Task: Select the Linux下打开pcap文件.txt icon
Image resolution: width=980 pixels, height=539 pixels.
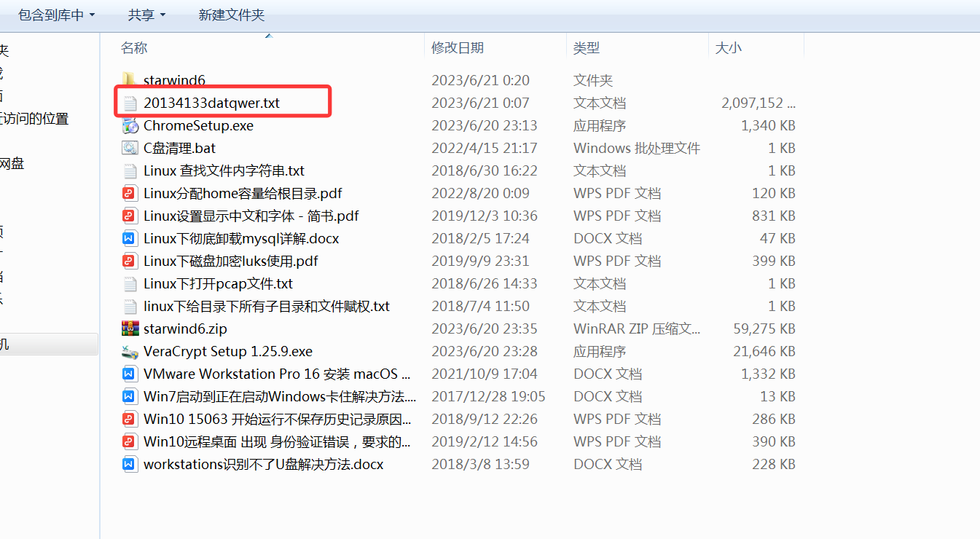Action: (x=130, y=283)
